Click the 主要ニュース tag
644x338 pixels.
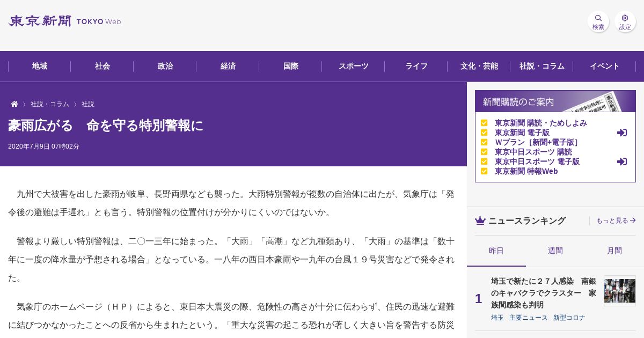529,318
